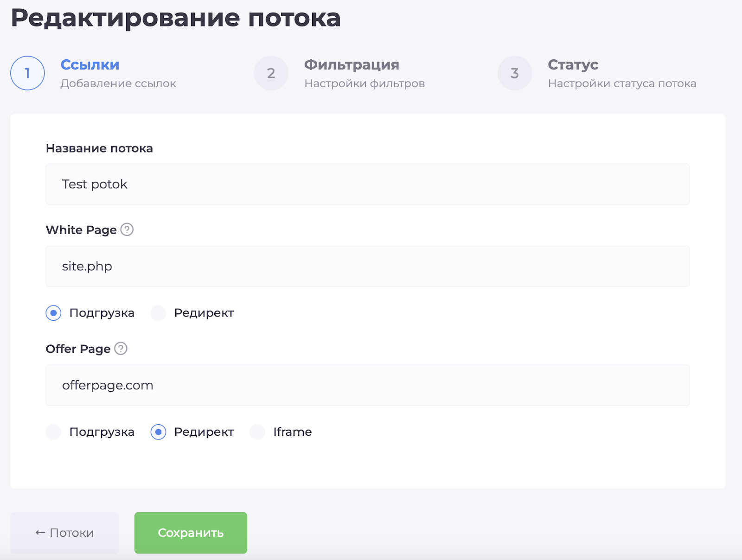Click step 2 circle for Фильтрация
Screen dimensions: 742x560
[x=271, y=73]
